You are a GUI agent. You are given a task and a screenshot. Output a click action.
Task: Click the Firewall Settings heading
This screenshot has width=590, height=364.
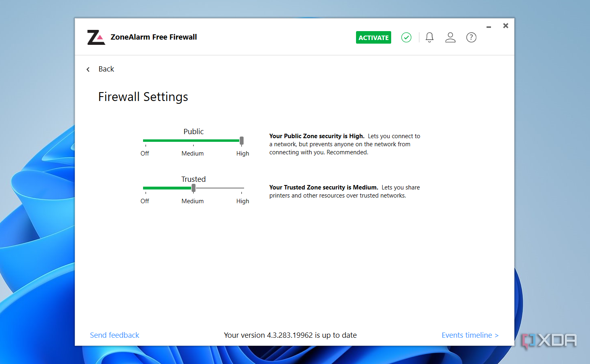click(x=143, y=97)
